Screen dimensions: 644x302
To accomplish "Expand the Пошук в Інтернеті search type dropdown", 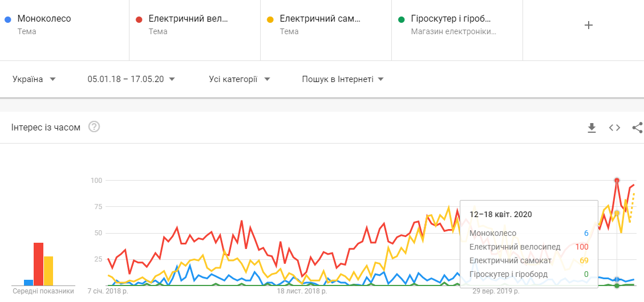I will [343, 79].
